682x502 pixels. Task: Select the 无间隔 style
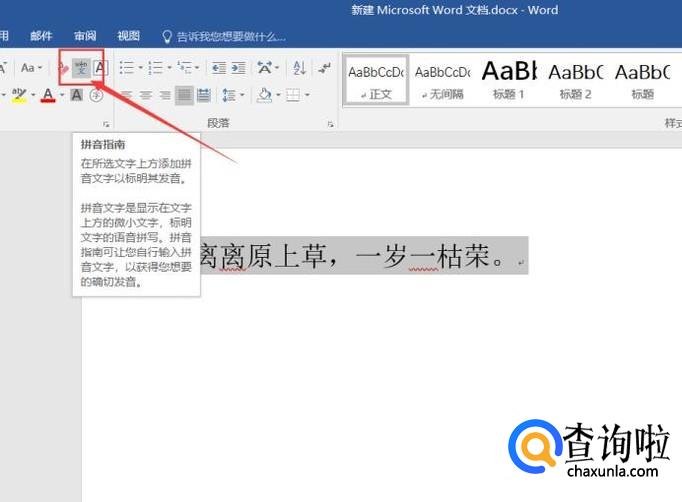(x=442, y=80)
